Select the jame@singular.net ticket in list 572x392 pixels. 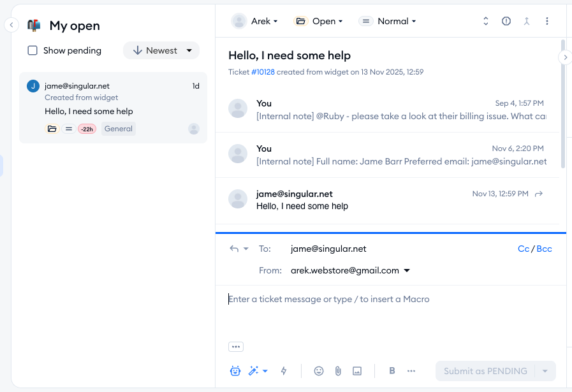[x=113, y=107]
